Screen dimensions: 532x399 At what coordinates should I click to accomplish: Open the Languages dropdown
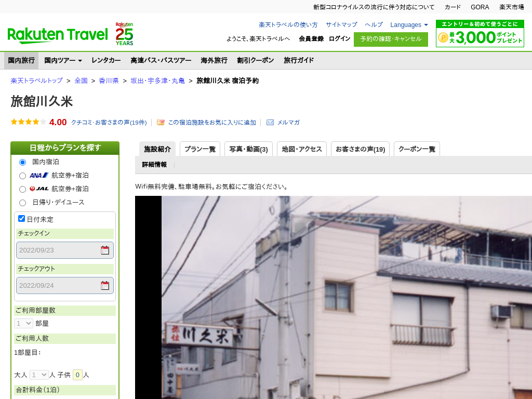click(409, 25)
